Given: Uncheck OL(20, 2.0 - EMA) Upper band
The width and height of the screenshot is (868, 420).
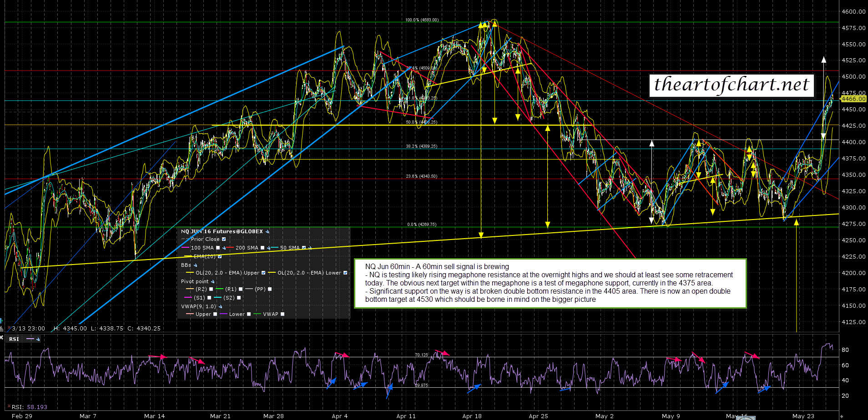Looking at the screenshot, I should pyautogui.click(x=263, y=273).
